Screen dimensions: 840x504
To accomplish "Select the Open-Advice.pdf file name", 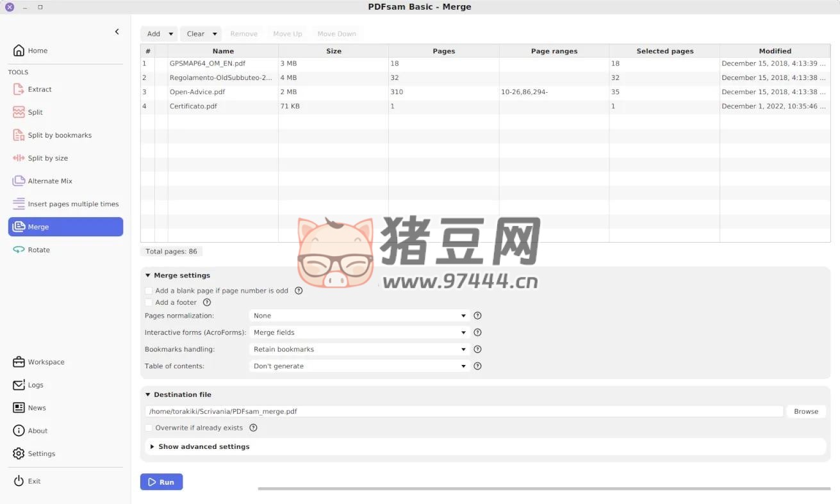I will point(197,92).
